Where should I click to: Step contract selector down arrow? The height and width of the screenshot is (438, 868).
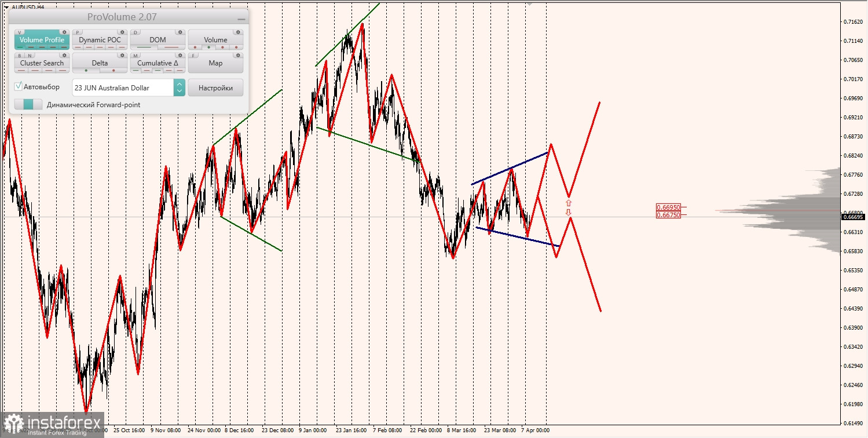[x=180, y=92]
